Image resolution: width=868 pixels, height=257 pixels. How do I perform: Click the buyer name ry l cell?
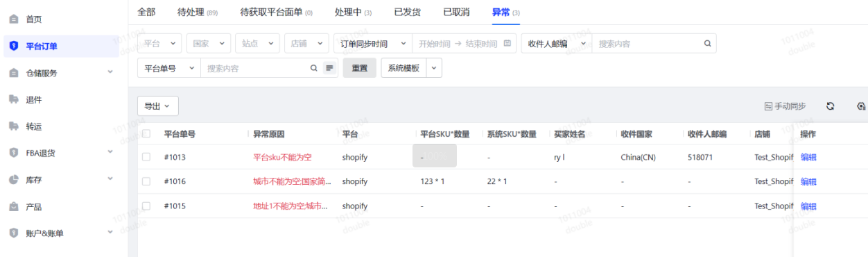click(x=559, y=157)
